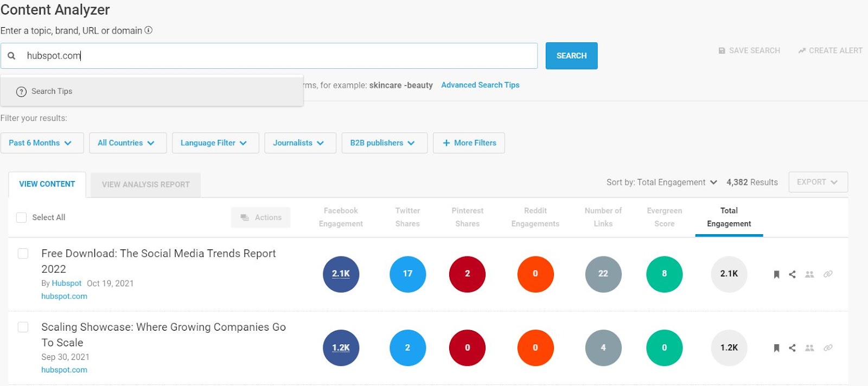Click the Pinterest shares circle showing 2

(x=467, y=274)
